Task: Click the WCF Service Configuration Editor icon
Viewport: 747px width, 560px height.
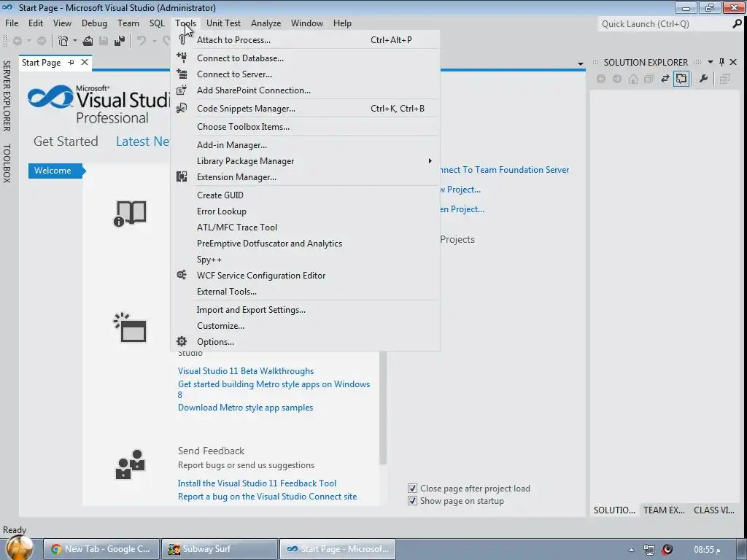Action: [x=182, y=275]
